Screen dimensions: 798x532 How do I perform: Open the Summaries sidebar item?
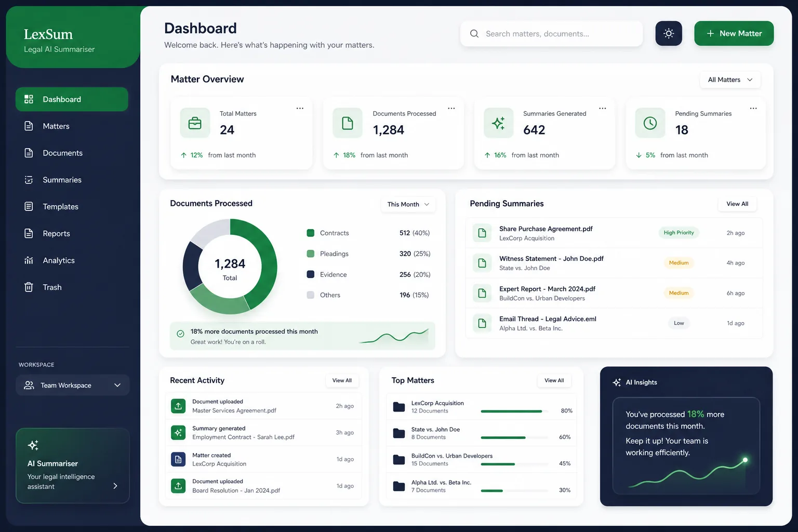coord(72,180)
